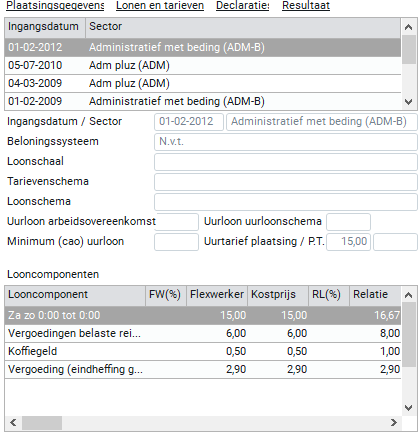Open the Plaatsingsgegevens tab
This screenshot has width=419, height=437.
55,5
